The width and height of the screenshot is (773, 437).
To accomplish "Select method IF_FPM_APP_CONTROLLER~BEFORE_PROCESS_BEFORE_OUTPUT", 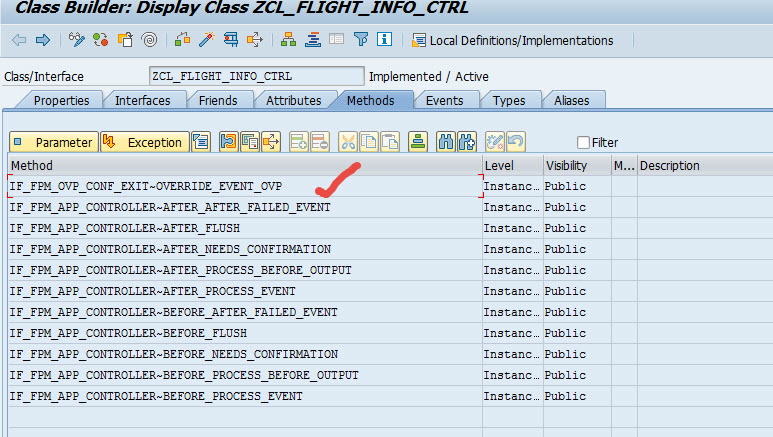I will pos(245,375).
